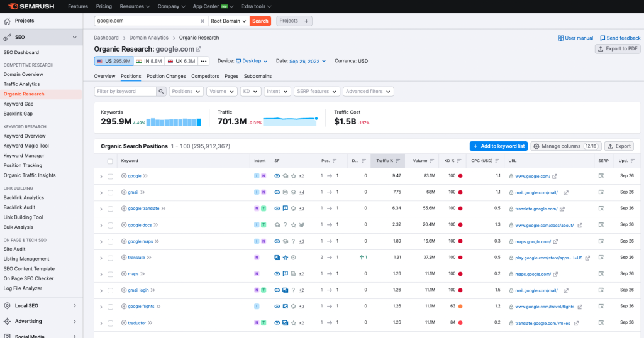644x338 pixels.
Task: Open external link for www.google.com/
Action: coord(555,177)
